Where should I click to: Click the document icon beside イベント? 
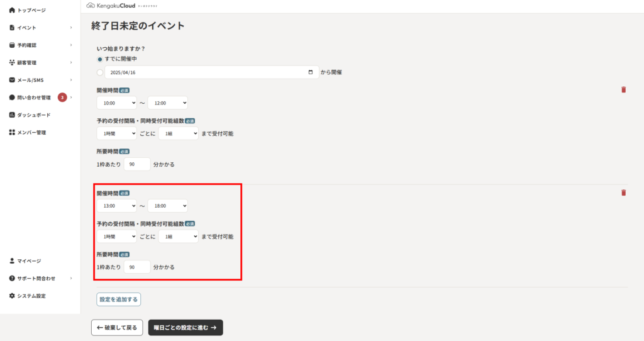point(12,28)
